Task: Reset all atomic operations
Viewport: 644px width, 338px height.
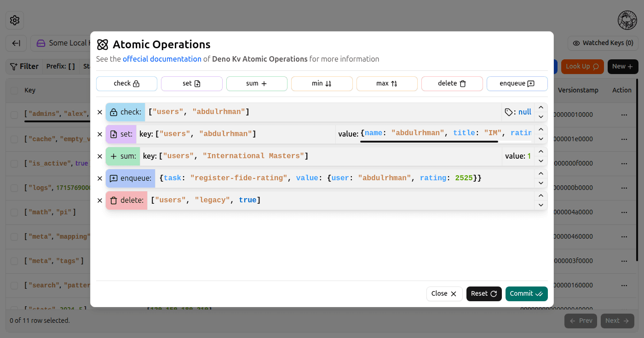Action: coord(484,294)
